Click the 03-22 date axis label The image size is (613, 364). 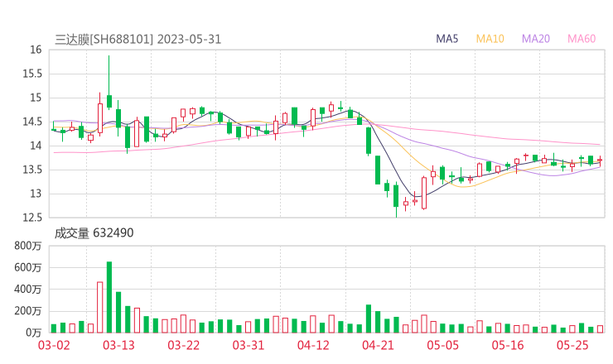click(x=184, y=345)
